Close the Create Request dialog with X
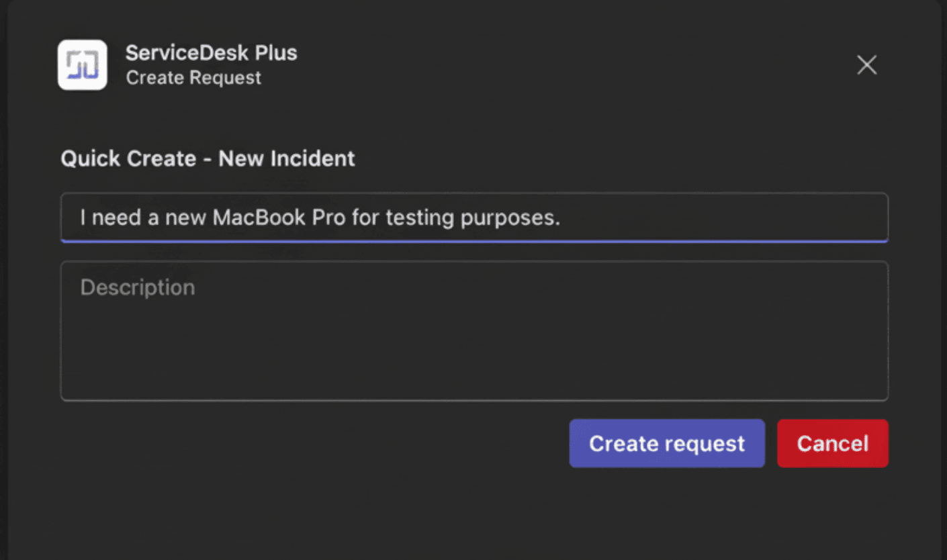947x560 pixels. [866, 65]
